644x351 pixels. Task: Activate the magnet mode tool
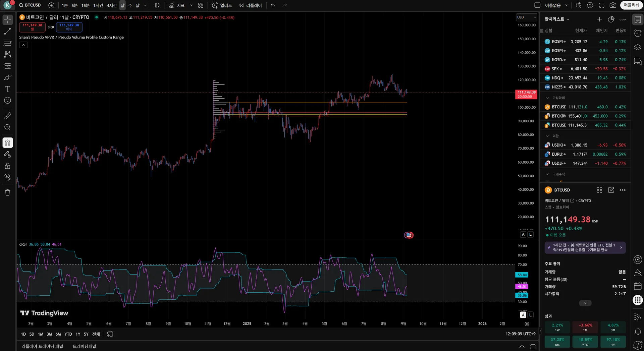pyautogui.click(x=7, y=143)
